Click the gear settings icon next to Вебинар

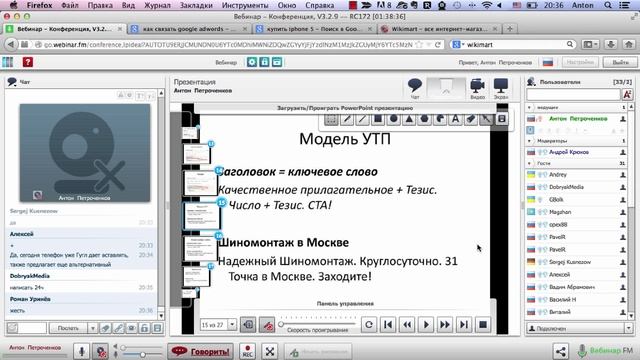[x=252, y=62]
